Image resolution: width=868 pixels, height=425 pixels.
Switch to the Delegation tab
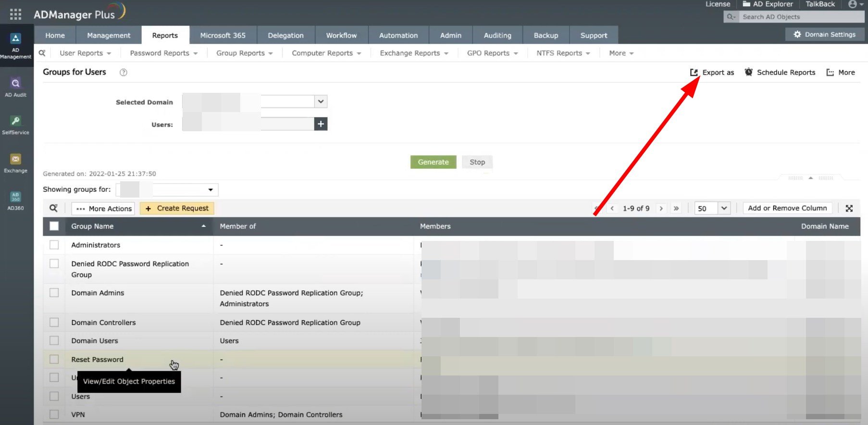pos(285,35)
